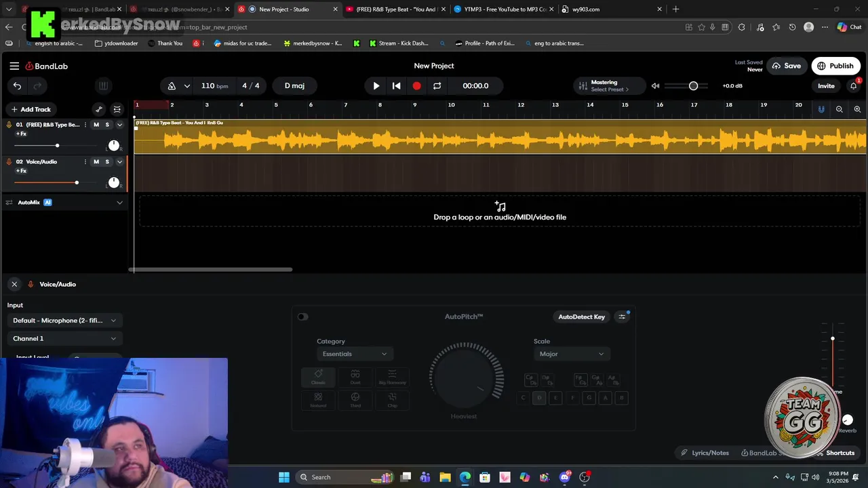Collapse all track heights icon

tap(117, 109)
